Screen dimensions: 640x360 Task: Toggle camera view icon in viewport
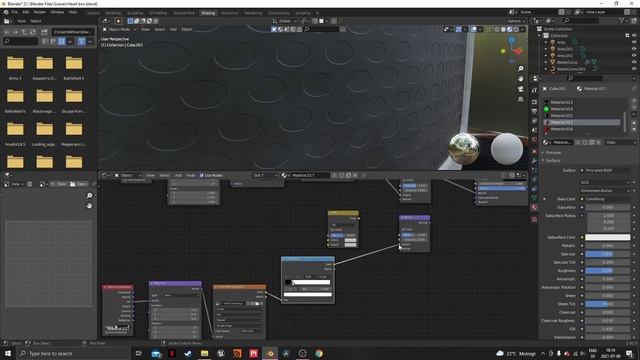tap(520, 89)
